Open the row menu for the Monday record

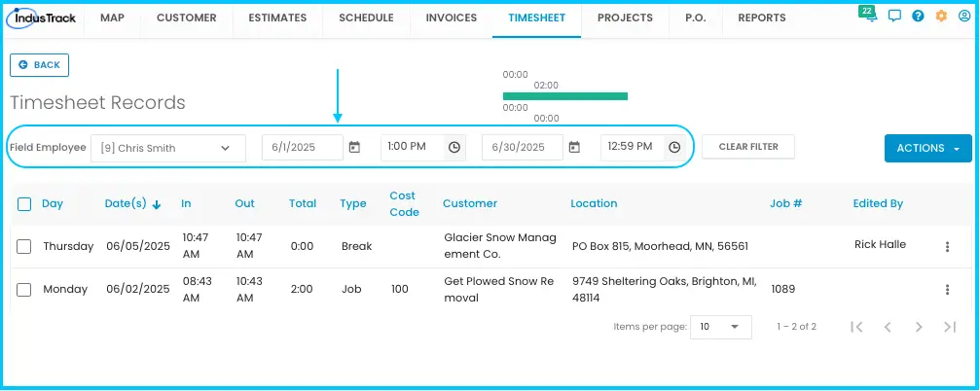[948, 290]
